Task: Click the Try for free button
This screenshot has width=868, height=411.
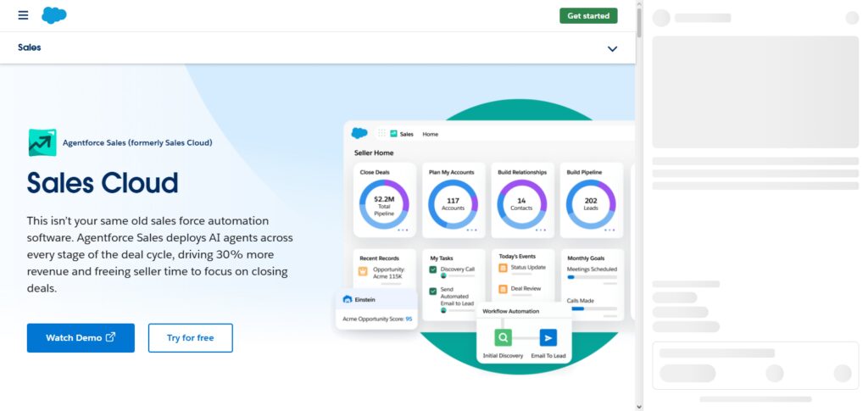Action: pos(191,338)
